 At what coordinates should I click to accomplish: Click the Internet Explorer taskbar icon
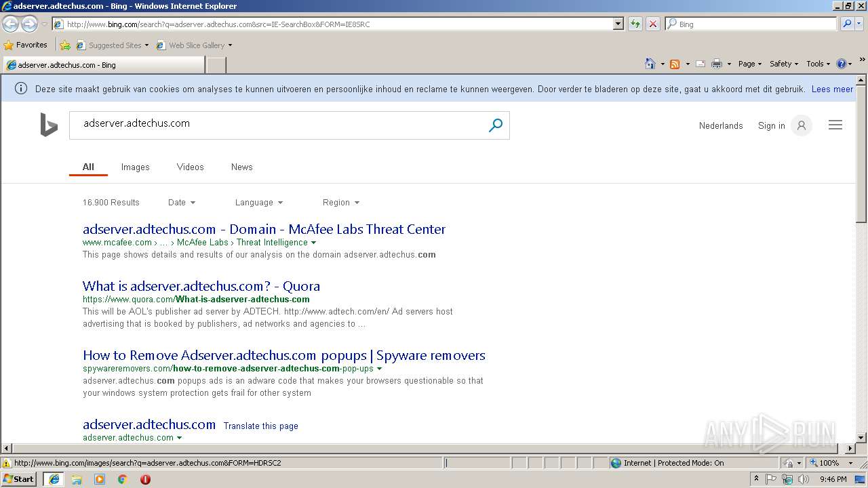[x=54, y=479]
